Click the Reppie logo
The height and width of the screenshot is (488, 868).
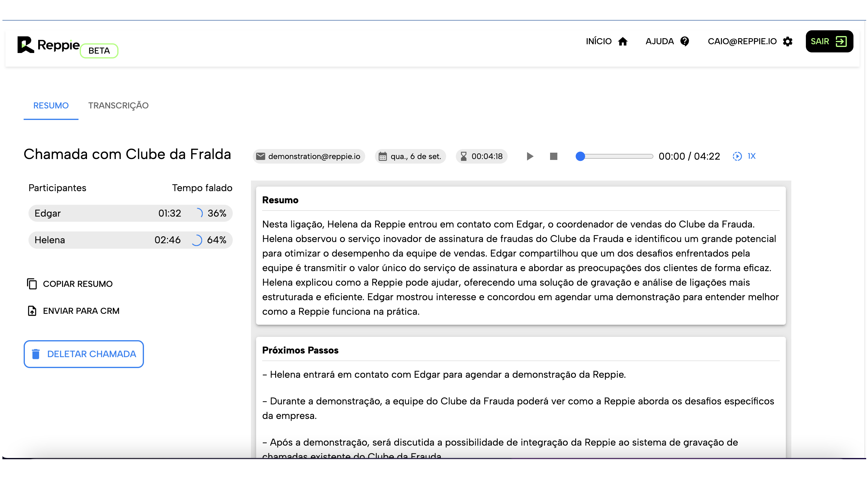click(x=48, y=45)
